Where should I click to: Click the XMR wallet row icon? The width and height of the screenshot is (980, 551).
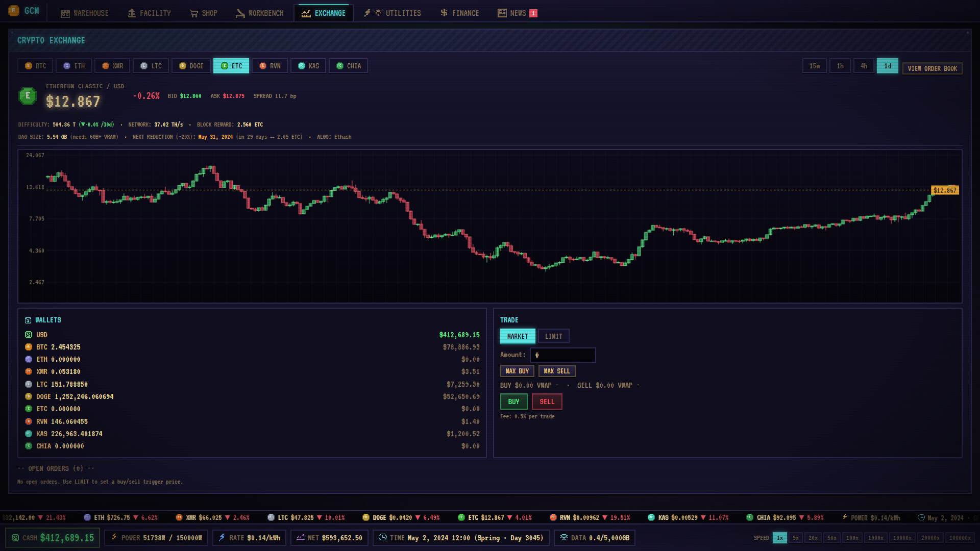29,371
